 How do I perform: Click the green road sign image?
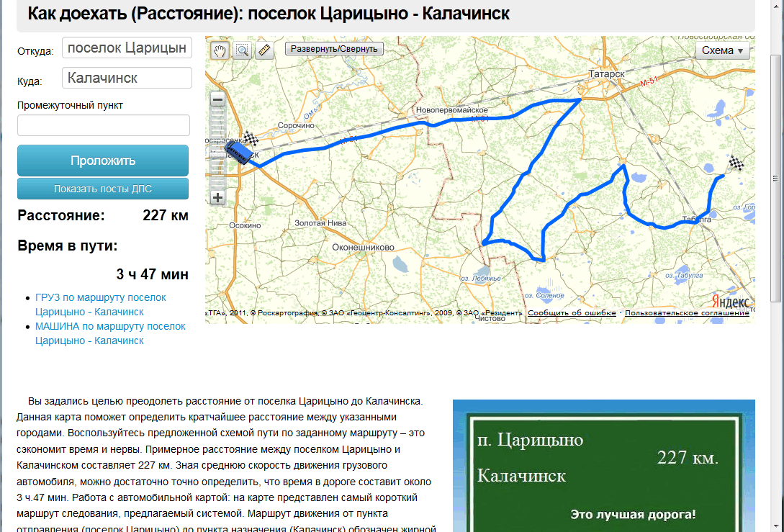point(603,466)
